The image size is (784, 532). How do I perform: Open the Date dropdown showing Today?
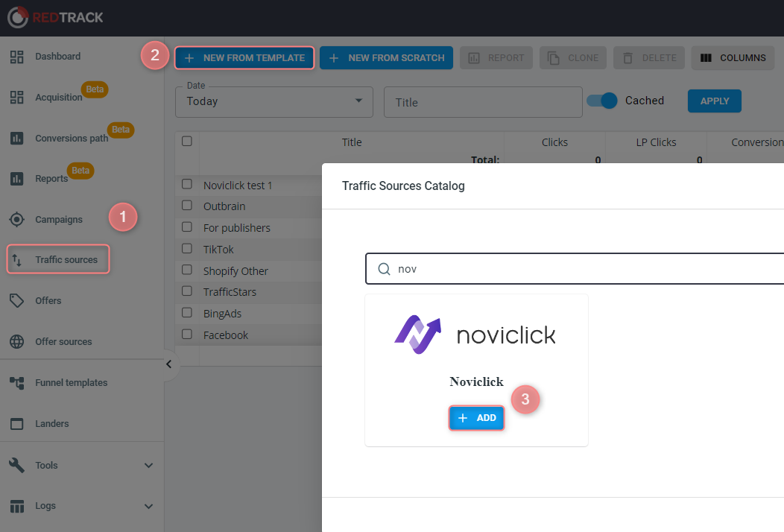click(274, 102)
